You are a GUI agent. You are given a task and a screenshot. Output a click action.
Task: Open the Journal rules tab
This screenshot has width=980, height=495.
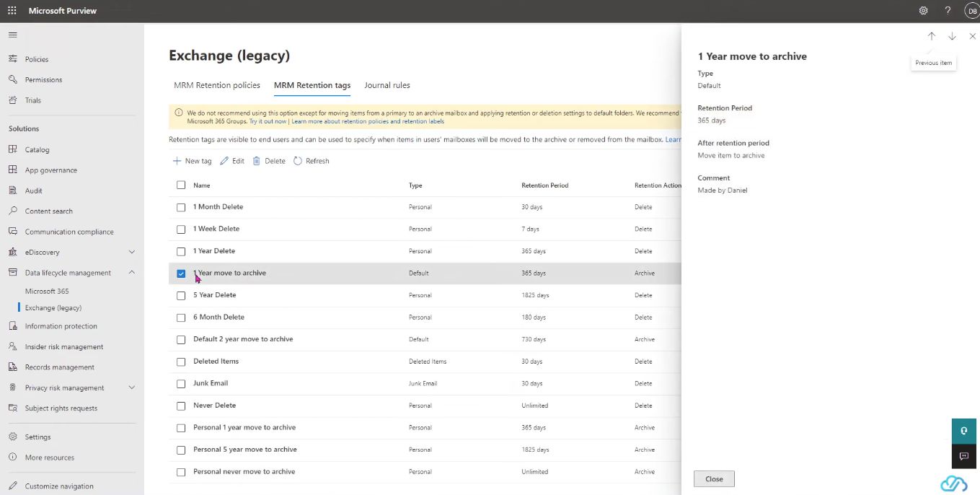(x=387, y=84)
